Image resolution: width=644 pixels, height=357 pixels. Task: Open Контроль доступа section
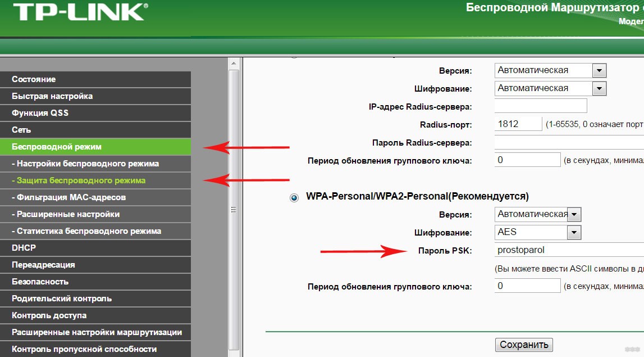[x=95, y=315]
